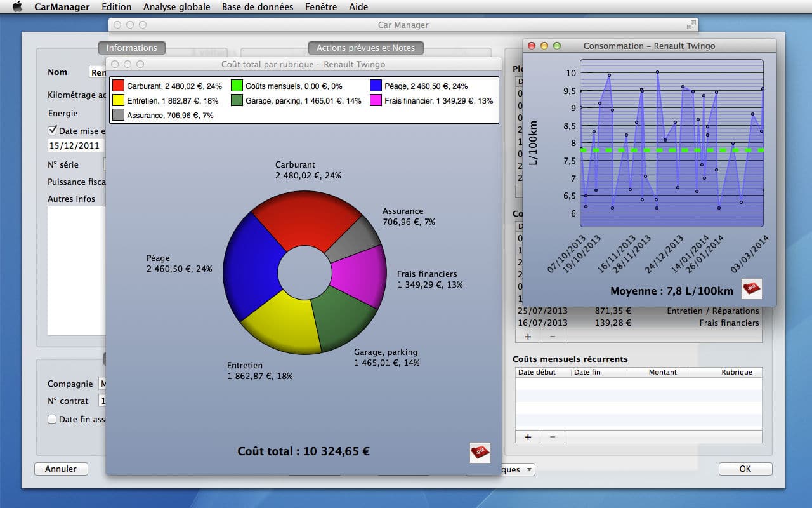812x508 pixels.
Task: Click the Moyenne : 7,8 L/100km text
Action: click(x=671, y=291)
